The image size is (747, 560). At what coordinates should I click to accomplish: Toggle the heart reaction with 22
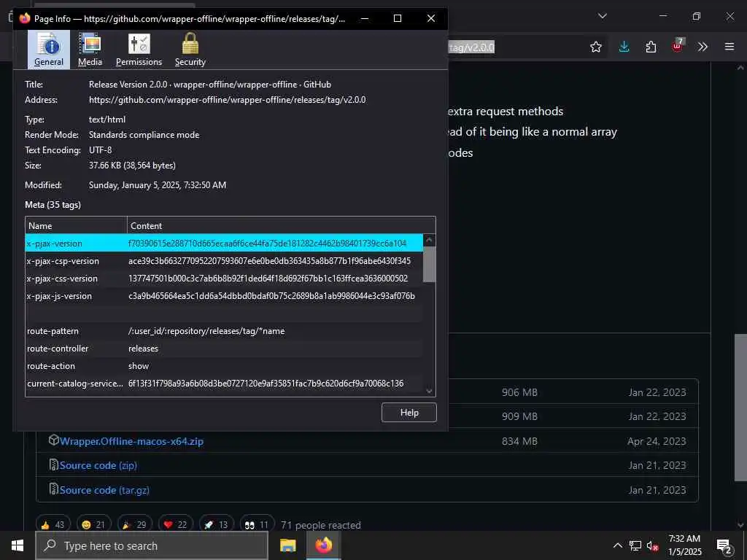click(x=176, y=525)
